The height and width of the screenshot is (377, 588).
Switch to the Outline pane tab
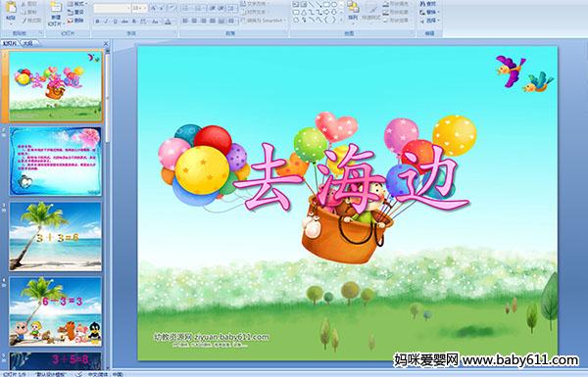pyautogui.click(x=27, y=43)
